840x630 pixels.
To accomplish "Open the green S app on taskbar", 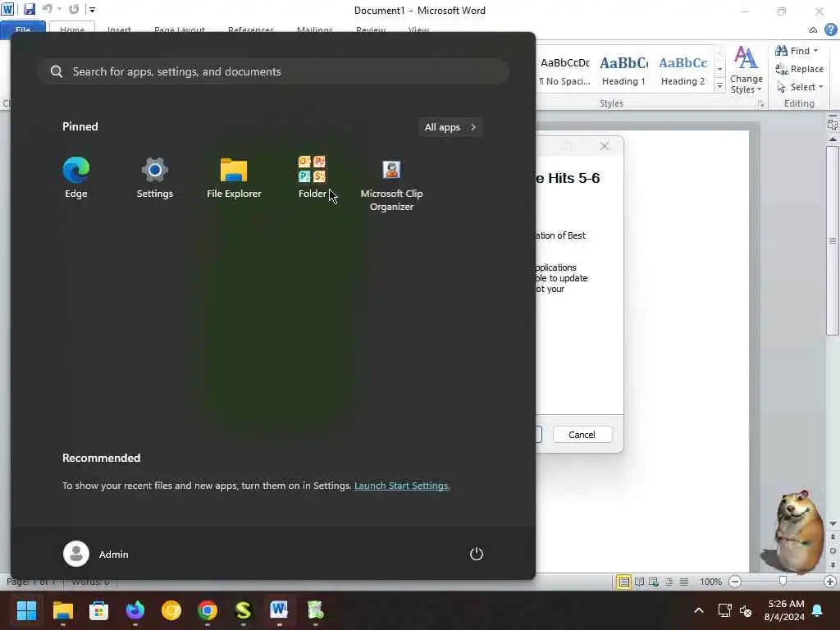I will pyautogui.click(x=243, y=610).
